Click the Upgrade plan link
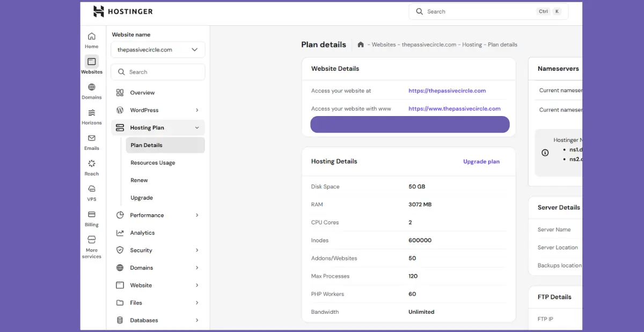The image size is (644, 332). pyautogui.click(x=481, y=161)
